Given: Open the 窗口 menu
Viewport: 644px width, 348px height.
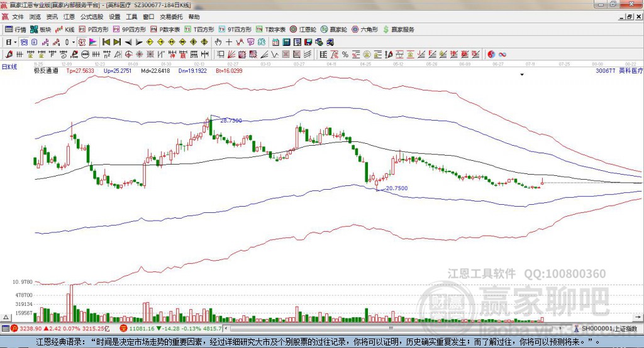Looking at the screenshot, I should (x=148, y=17).
